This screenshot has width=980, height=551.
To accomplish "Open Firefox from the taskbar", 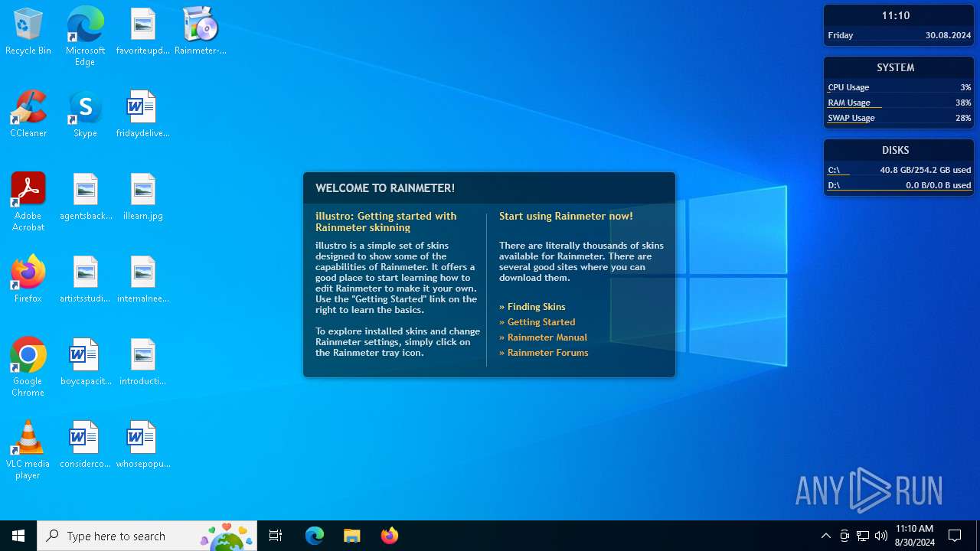I will tap(389, 536).
